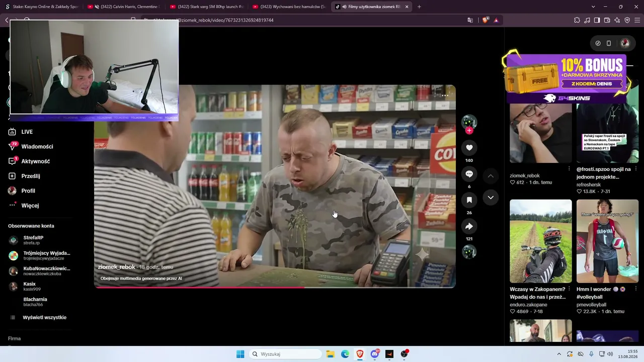The height and width of the screenshot is (362, 644).
Task: Open Brave Shields icon in address bar
Action: click(485, 20)
